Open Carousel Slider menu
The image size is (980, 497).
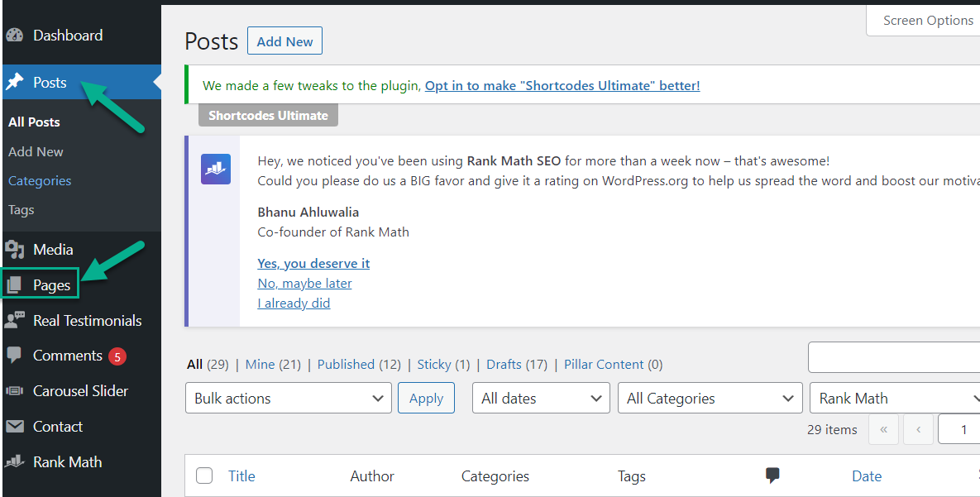[x=80, y=390]
